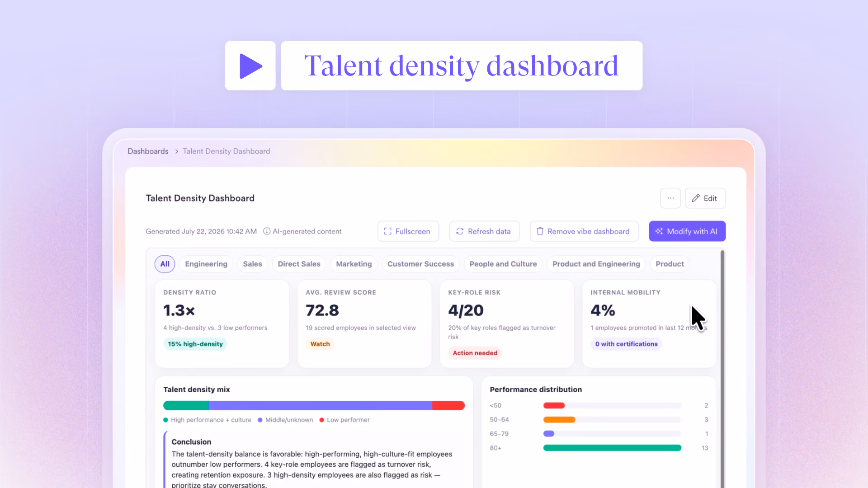The height and width of the screenshot is (488, 868).
Task: Click the green segment of talent density mix bar
Action: (x=186, y=405)
